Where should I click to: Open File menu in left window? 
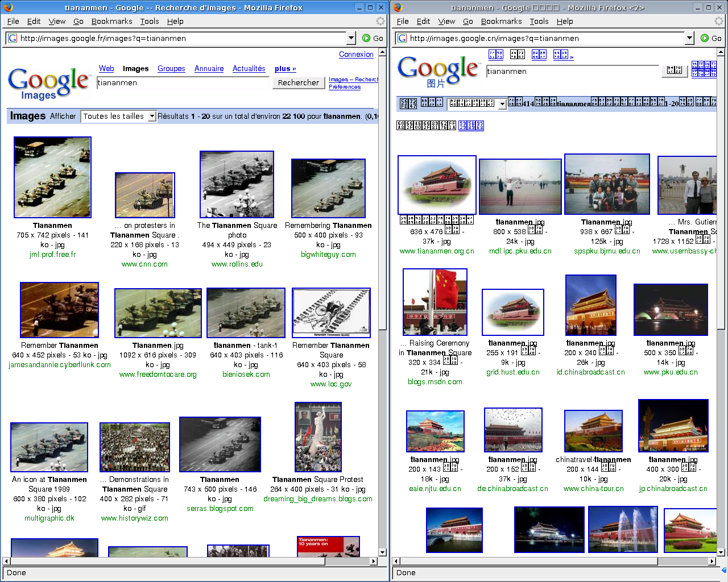point(13,21)
